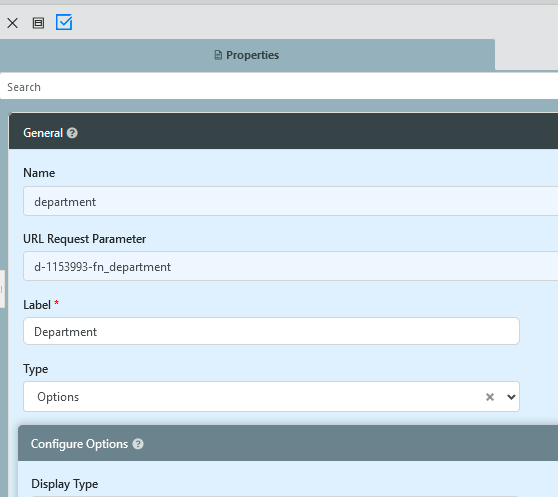This screenshot has height=497, width=558.
Task: Collapse the Configure Options section header
Action: 288,444
